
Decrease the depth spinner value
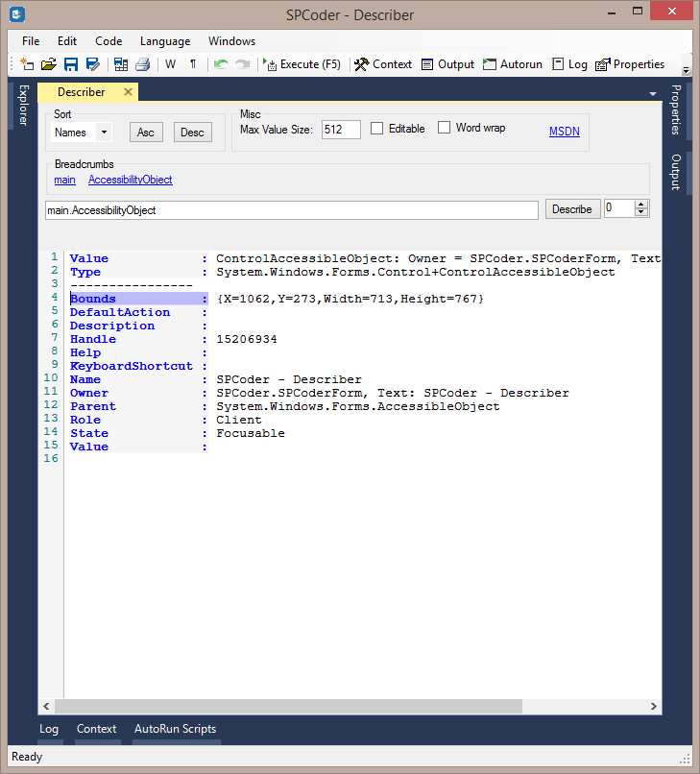641,213
